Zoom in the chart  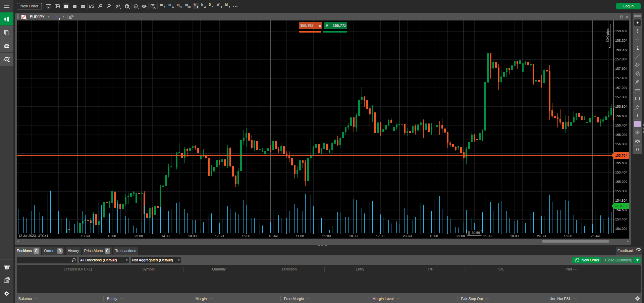tap(109, 6)
